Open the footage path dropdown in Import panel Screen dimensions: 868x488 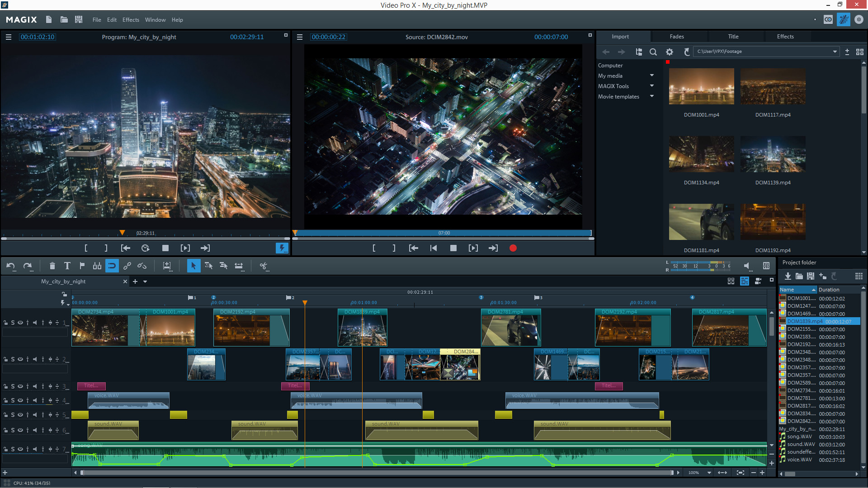click(835, 51)
